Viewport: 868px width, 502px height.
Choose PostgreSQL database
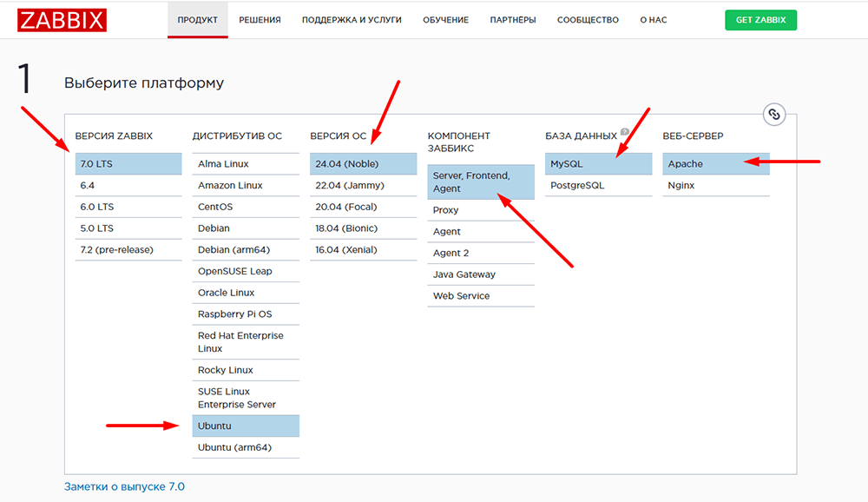pos(598,186)
